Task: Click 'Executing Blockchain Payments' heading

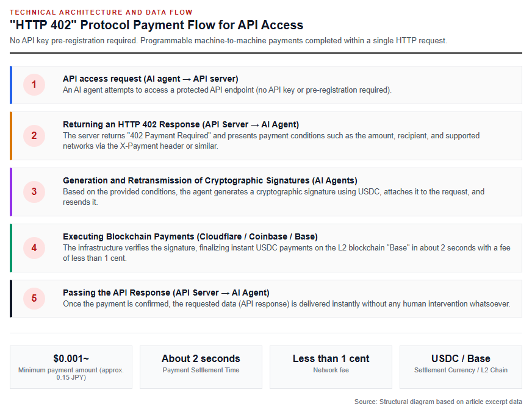Action: point(190,236)
